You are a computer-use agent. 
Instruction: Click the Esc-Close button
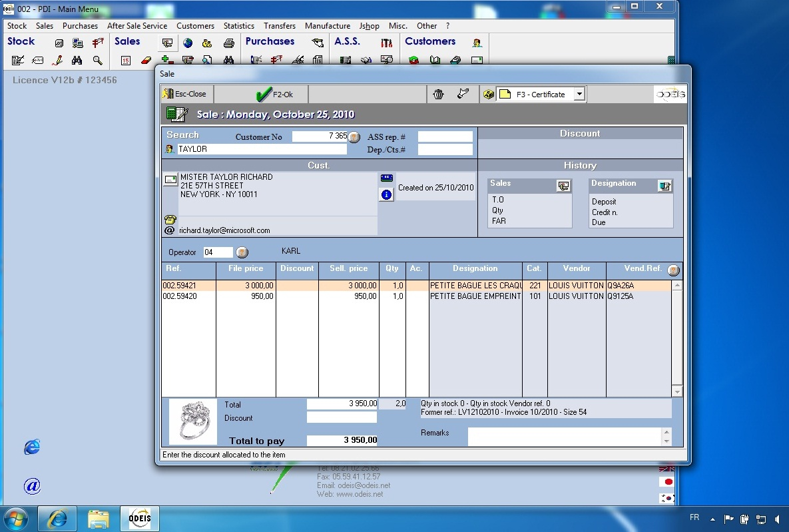point(187,94)
